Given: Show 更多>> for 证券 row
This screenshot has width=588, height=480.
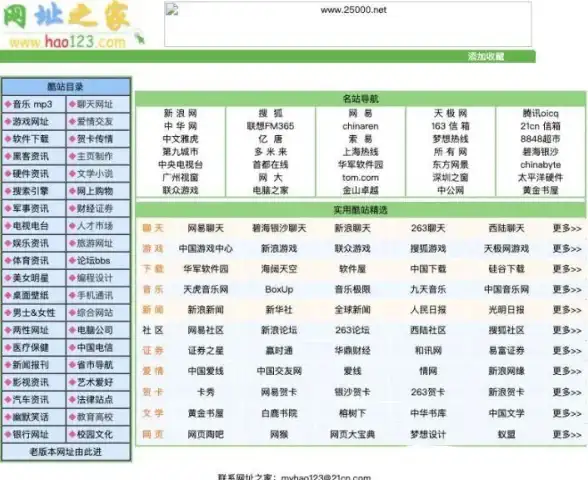Looking at the screenshot, I should pyautogui.click(x=567, y=351).
